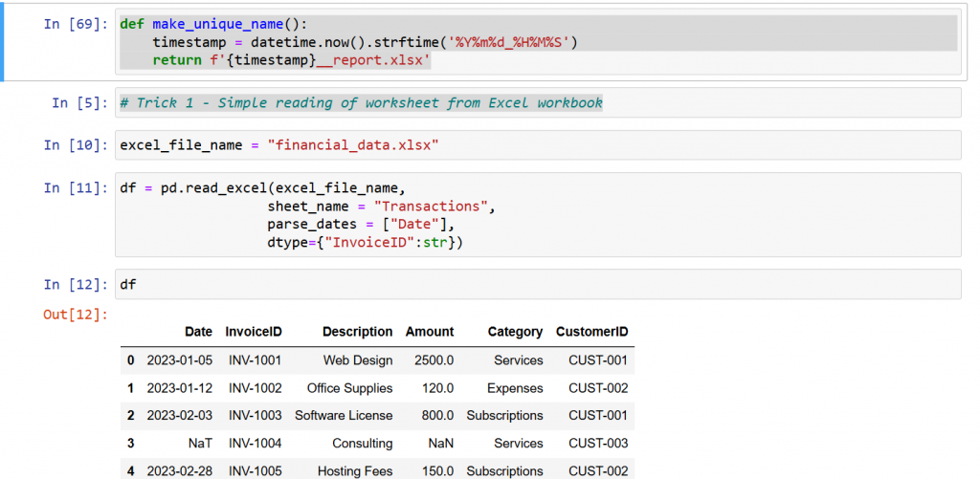Viewport: 980px width, 479px height.
Task: Click the INV-1001 invoice cell
Action: point(255,360)
